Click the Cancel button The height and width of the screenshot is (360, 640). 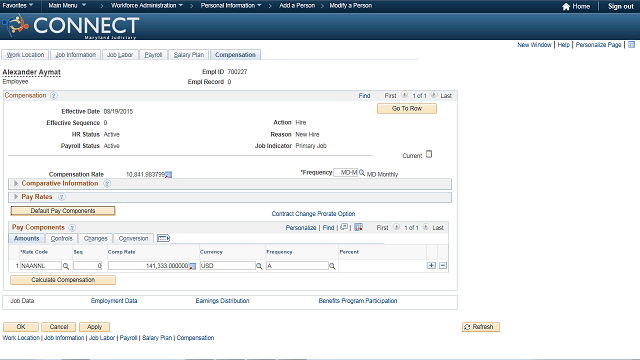coord(59,327)
